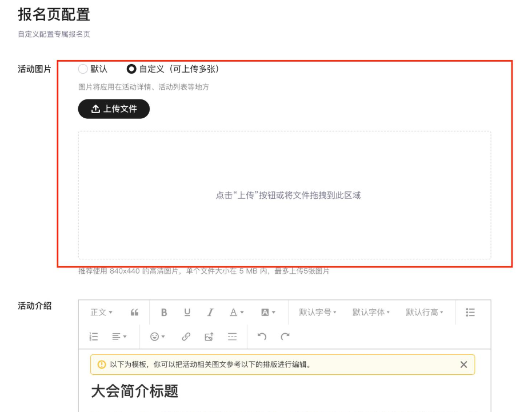Undo the last edit
The width and height of the screenshot is (532, 412).
pyautogui.click(x=262, y=337)
